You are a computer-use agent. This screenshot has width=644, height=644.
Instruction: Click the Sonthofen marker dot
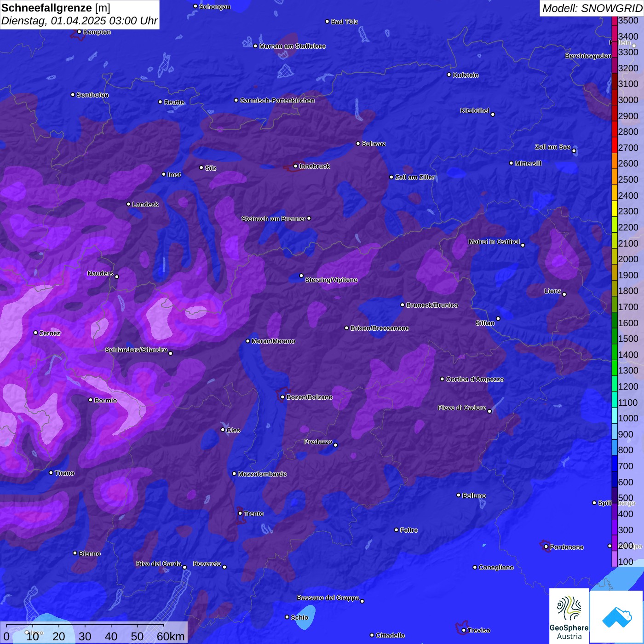(x=73, y=95)
